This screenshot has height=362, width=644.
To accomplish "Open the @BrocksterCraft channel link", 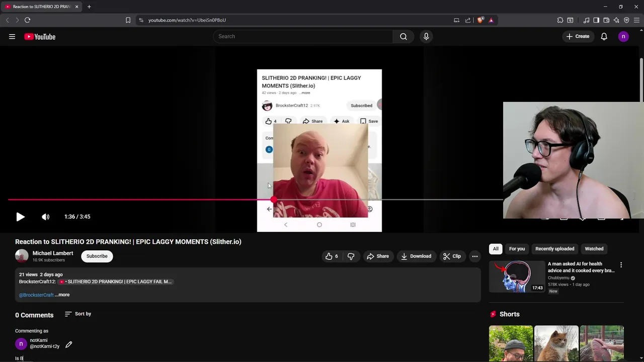I will [36, 295].
